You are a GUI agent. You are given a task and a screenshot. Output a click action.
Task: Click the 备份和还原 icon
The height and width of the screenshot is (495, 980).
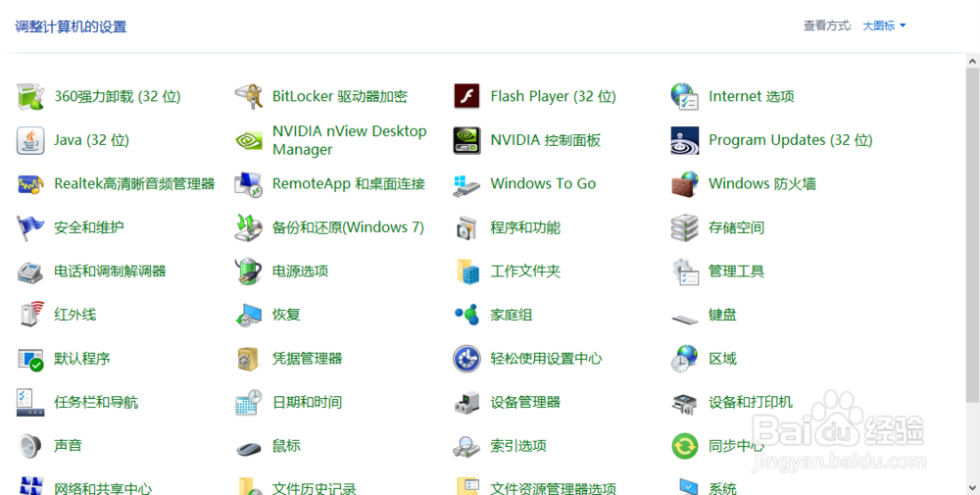coord(248,228)
